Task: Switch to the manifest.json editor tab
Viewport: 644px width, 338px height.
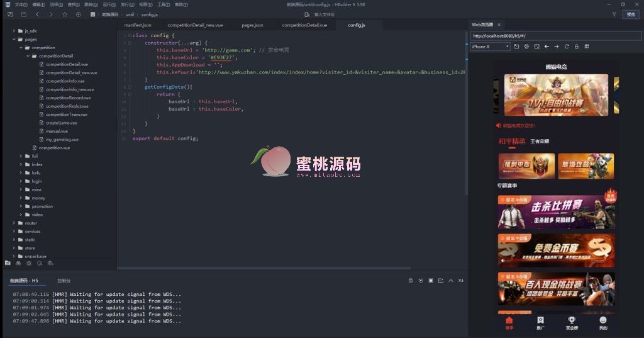Action: (138, 25)
